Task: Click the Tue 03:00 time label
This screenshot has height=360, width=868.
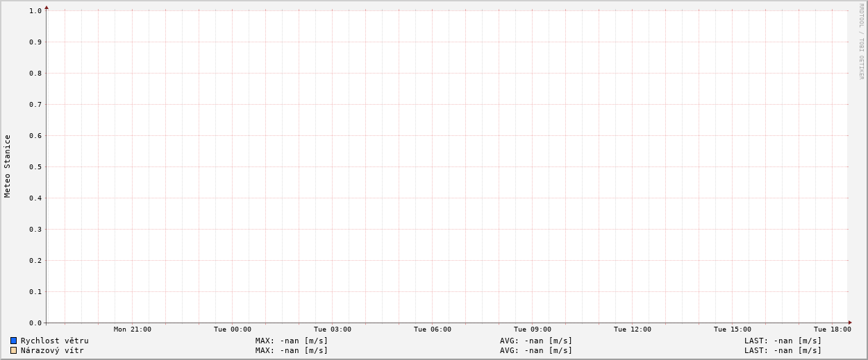Action: pos(332,329)
